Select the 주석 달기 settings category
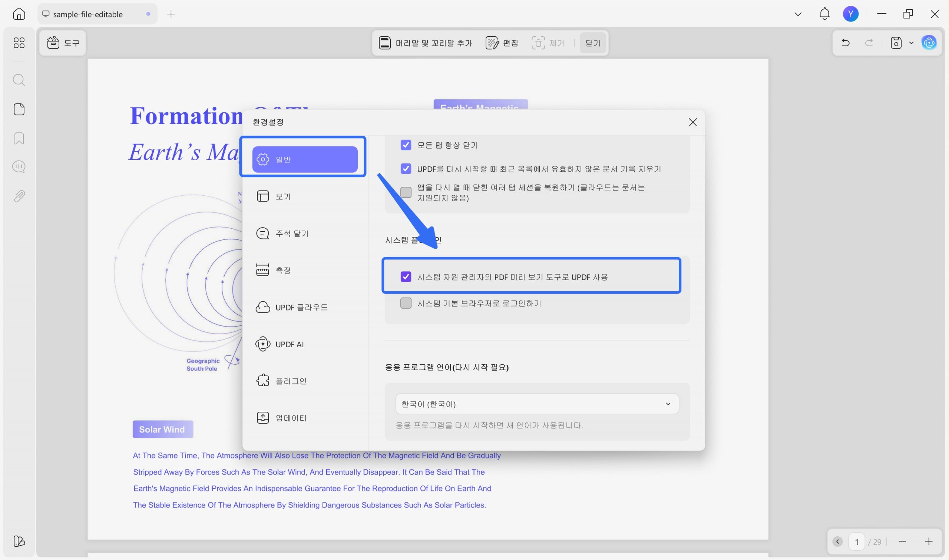This screenshot has height=560, width=949. click(x=304, y=233)
